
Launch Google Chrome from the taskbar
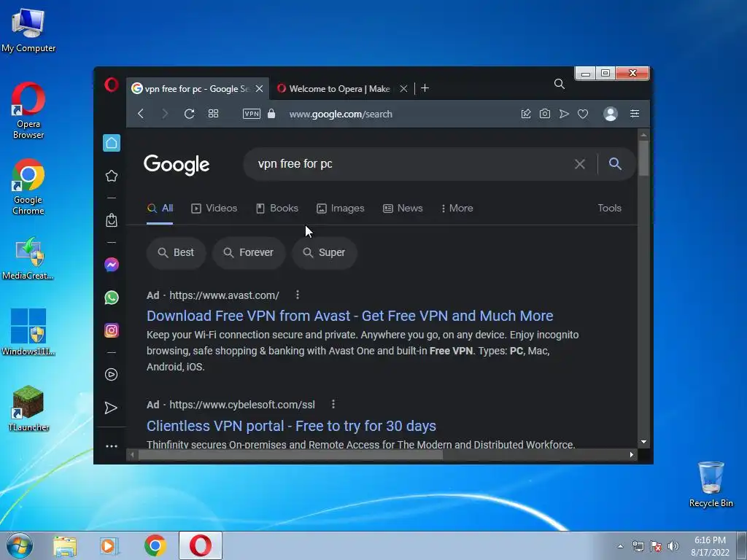155,545
